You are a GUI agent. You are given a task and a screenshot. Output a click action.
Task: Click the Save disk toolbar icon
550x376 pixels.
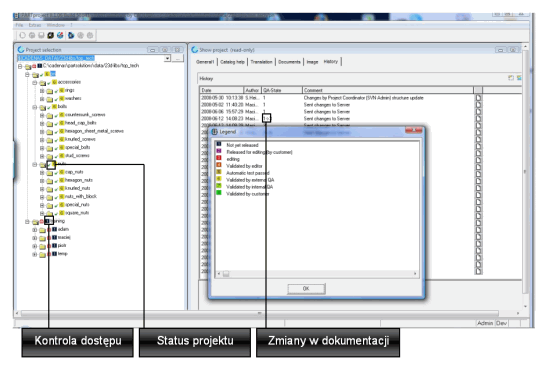tap(41, 35)
